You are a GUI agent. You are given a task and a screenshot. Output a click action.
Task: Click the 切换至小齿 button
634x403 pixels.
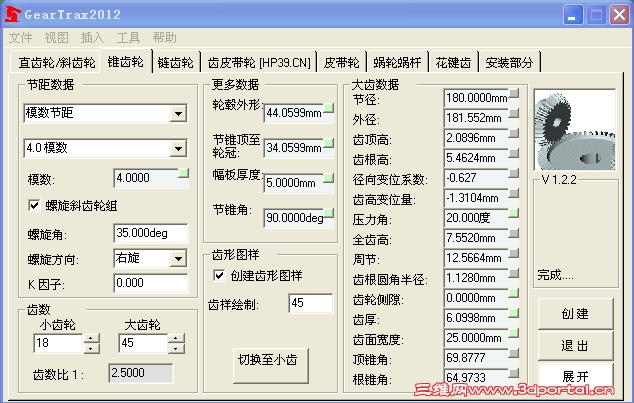click(x=271, y=365)
